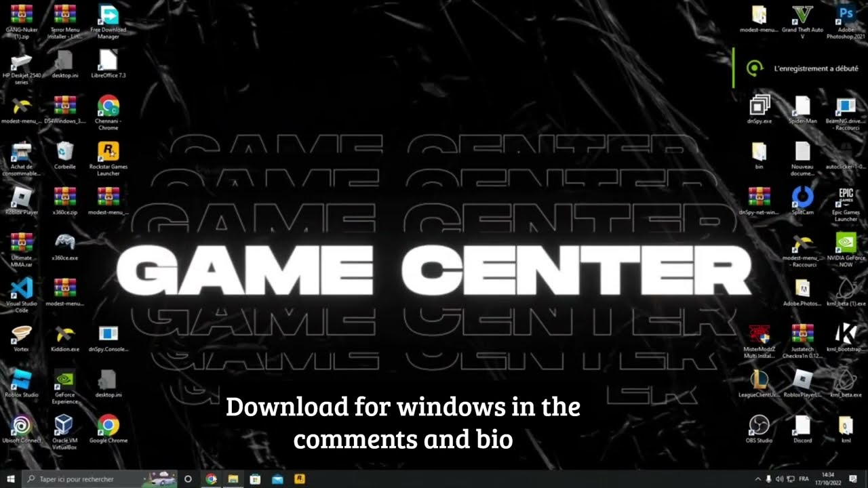This screenshot has height=488, width=868.
Task: Open the Windows Start menu
Action: tap(11, 479)
